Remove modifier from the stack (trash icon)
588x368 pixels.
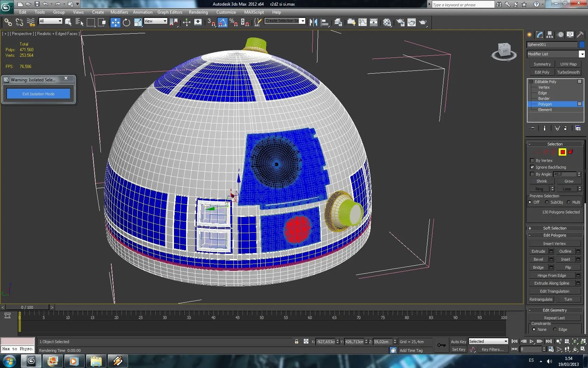pyautogui.click(x=565, y=128)
